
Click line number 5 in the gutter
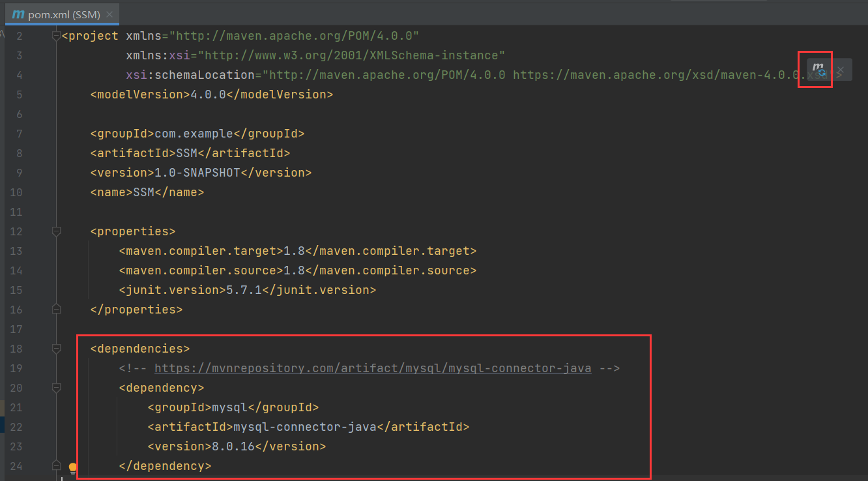tap(19, 95)
